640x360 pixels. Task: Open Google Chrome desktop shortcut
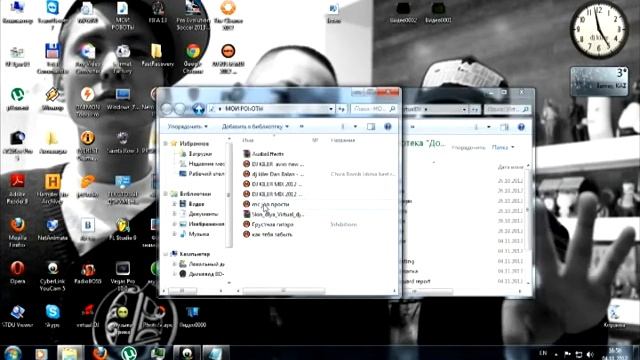click(x=193, y=58)
